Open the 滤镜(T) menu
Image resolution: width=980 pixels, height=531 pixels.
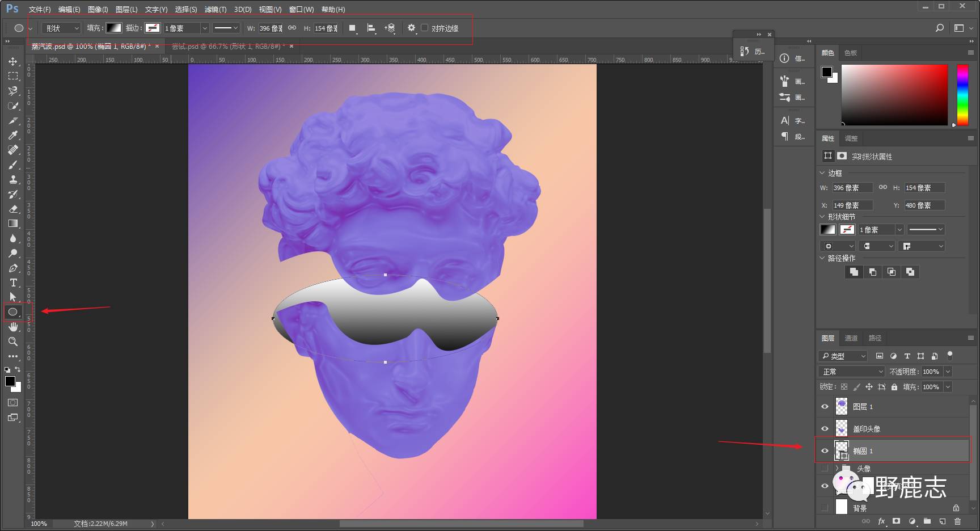tap(215, 9)
